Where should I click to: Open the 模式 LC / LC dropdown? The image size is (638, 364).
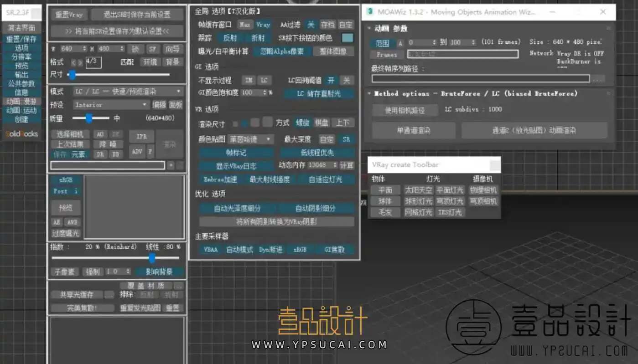(128, 92)
